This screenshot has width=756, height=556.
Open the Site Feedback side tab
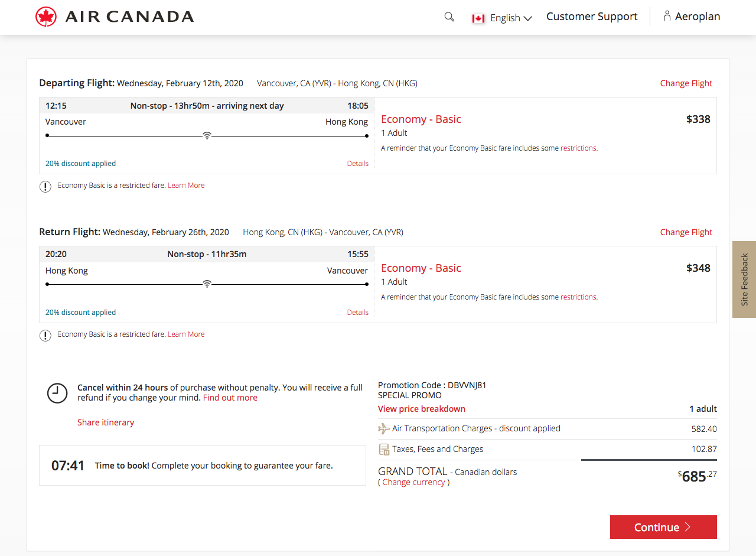tap(744, 279)
